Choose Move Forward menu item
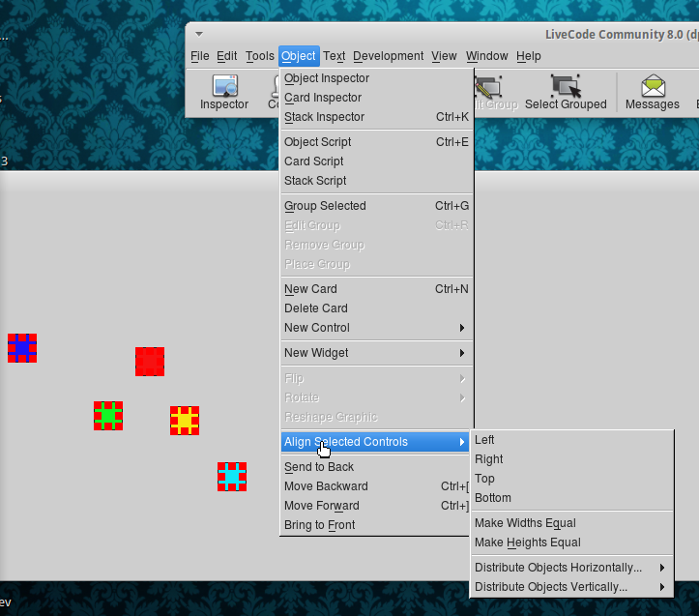699x616 pixels. click(377, 506)
